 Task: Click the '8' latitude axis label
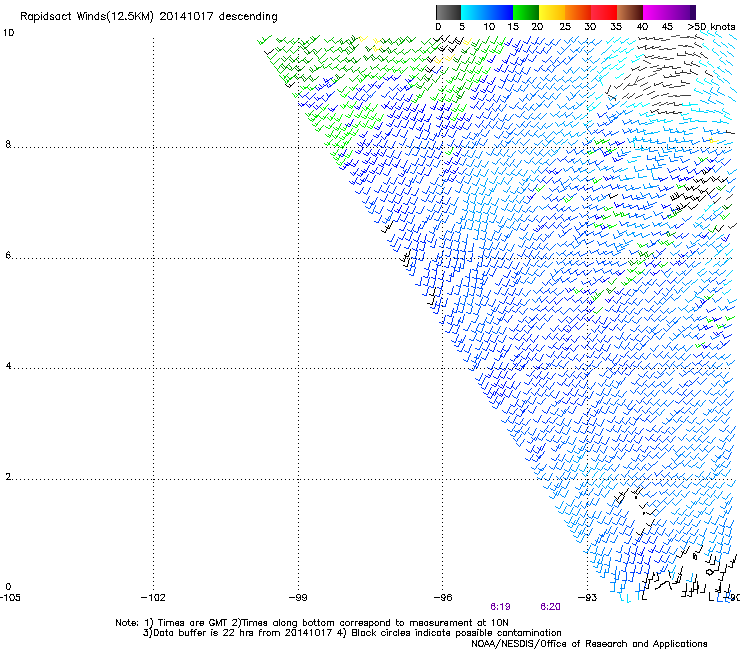[8, 144]
